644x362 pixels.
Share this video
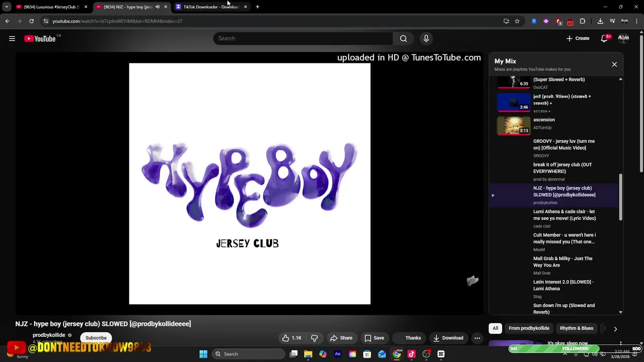(341, 338)
